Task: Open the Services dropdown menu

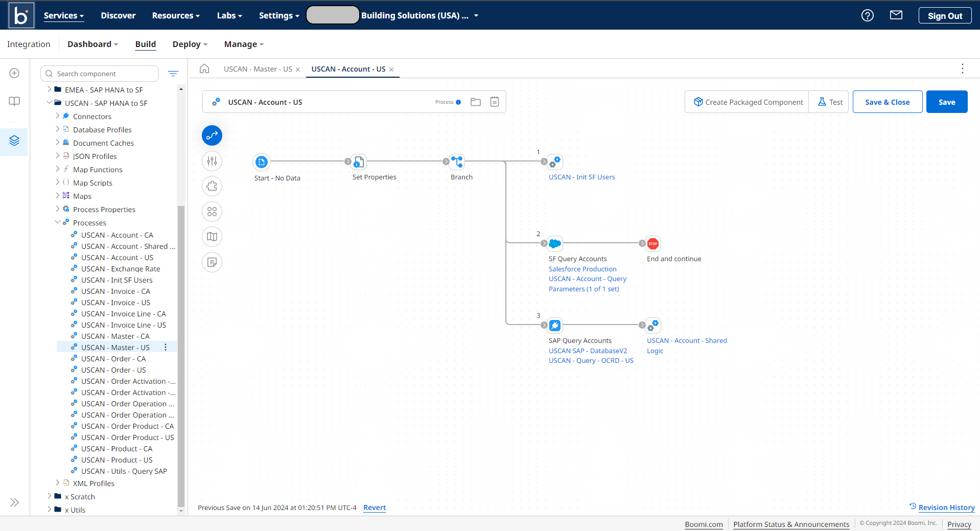Action: click(63, 15)
